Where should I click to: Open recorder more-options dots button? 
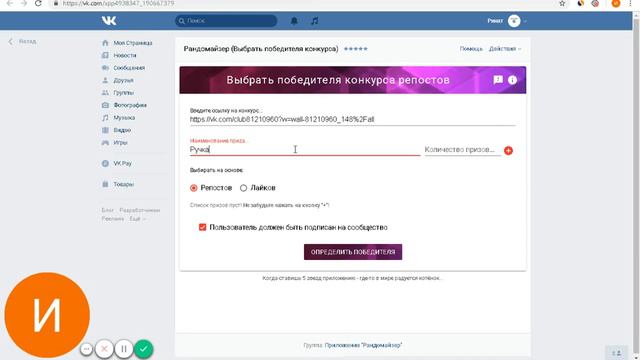coord(86,349)
